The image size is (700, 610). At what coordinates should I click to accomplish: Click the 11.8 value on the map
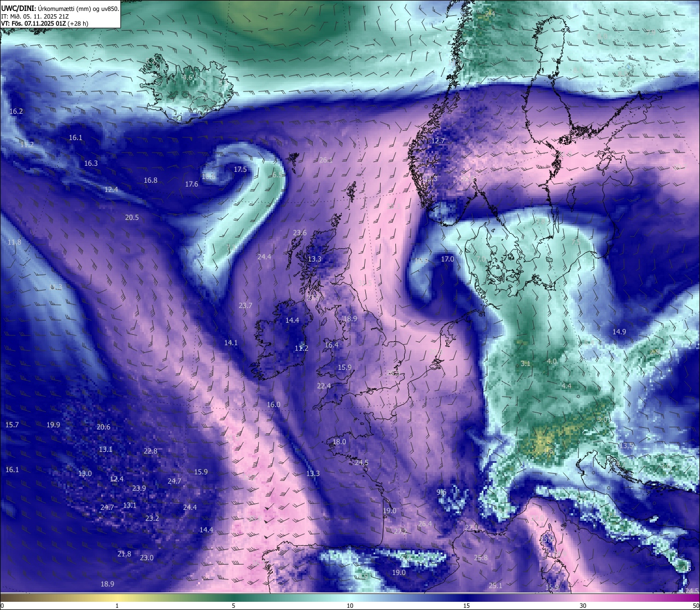[x=14, y=242]
